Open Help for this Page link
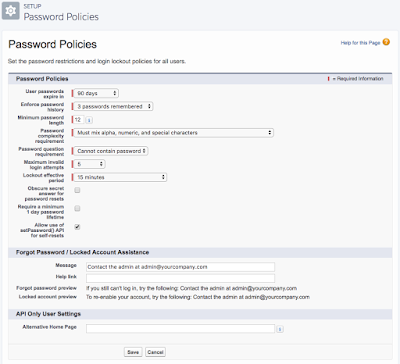The height and width of the screenshot is (364, 400). [x=360, y=43]
